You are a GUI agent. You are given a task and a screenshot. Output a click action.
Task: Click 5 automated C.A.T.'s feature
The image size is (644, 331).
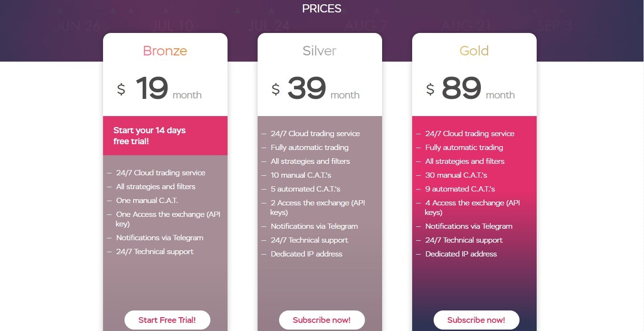point(305,189)
